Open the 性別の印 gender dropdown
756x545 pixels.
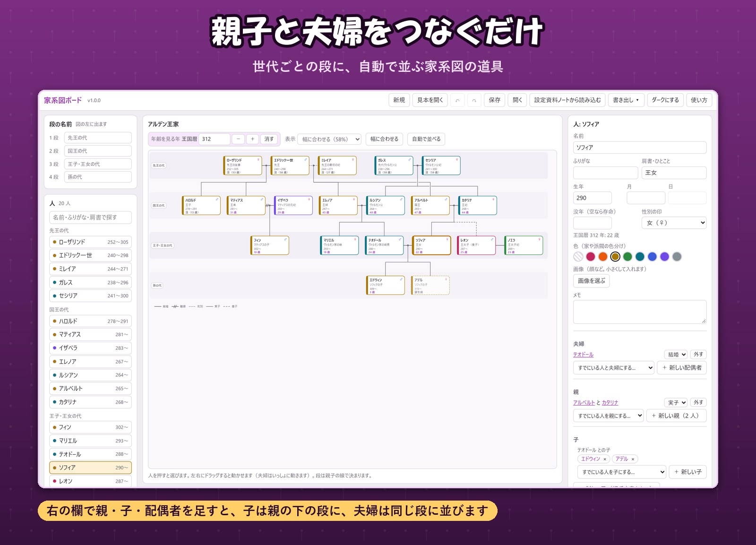(x=674, y=223)
